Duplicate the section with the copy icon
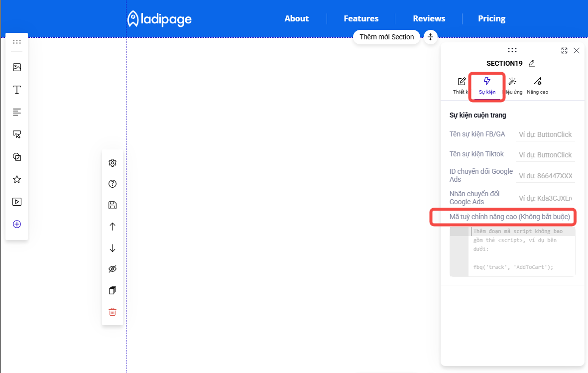Screen dimensions: 588x373 point(113,290)
